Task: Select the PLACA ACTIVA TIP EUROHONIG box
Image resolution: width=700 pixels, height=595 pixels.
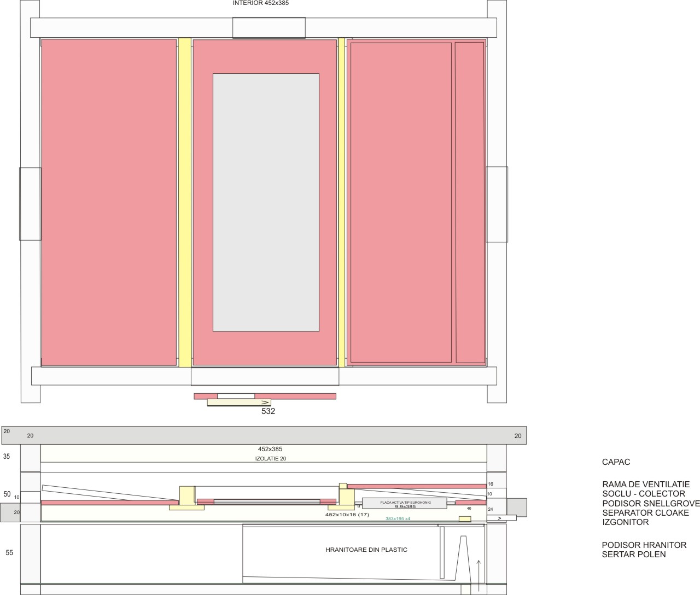Action: (405, 504)
